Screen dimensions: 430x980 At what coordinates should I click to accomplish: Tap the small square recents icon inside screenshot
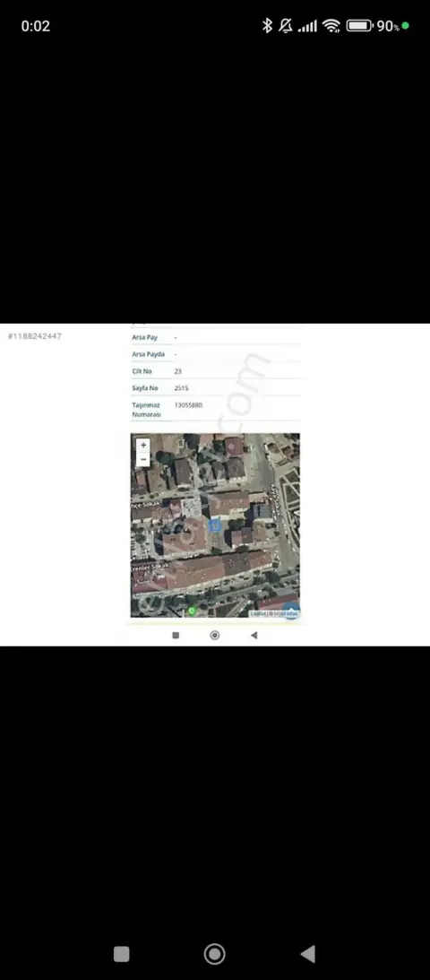[176, 635]
